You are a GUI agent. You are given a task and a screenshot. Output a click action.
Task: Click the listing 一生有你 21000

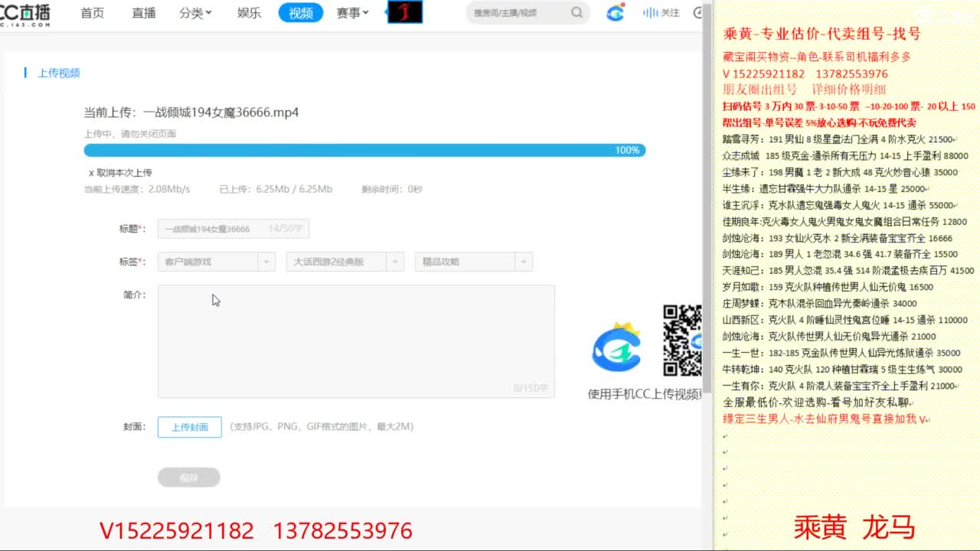840,386
